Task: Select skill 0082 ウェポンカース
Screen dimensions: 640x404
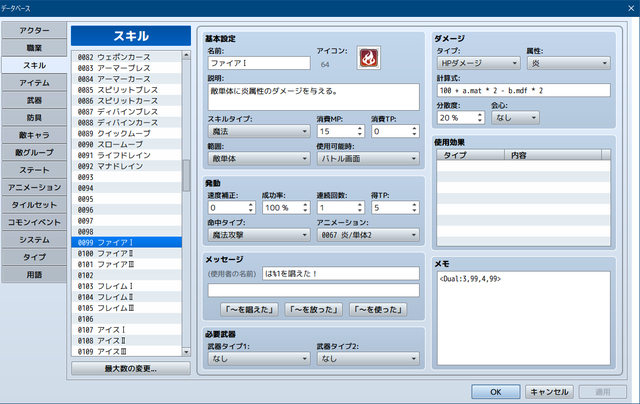Action: 127,57
